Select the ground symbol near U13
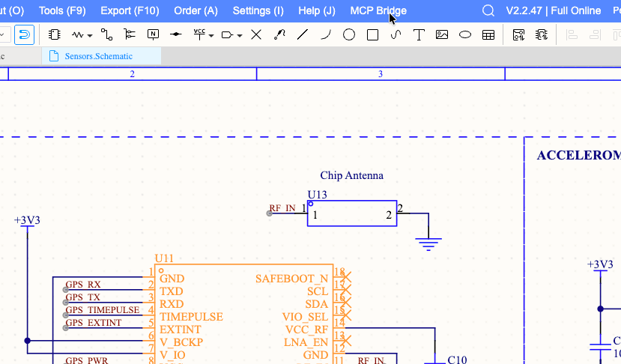The width and height of the screenshot is (621, 364). (428, 244)
